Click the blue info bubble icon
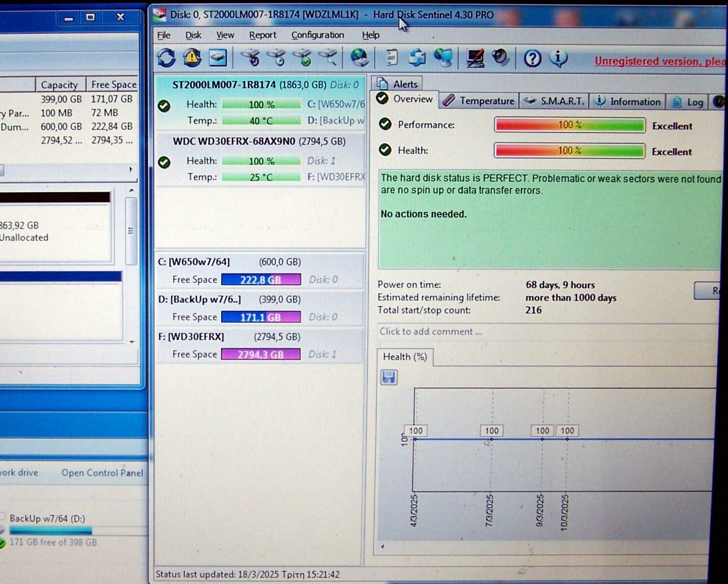728x584 pixels. coord(558,58)
